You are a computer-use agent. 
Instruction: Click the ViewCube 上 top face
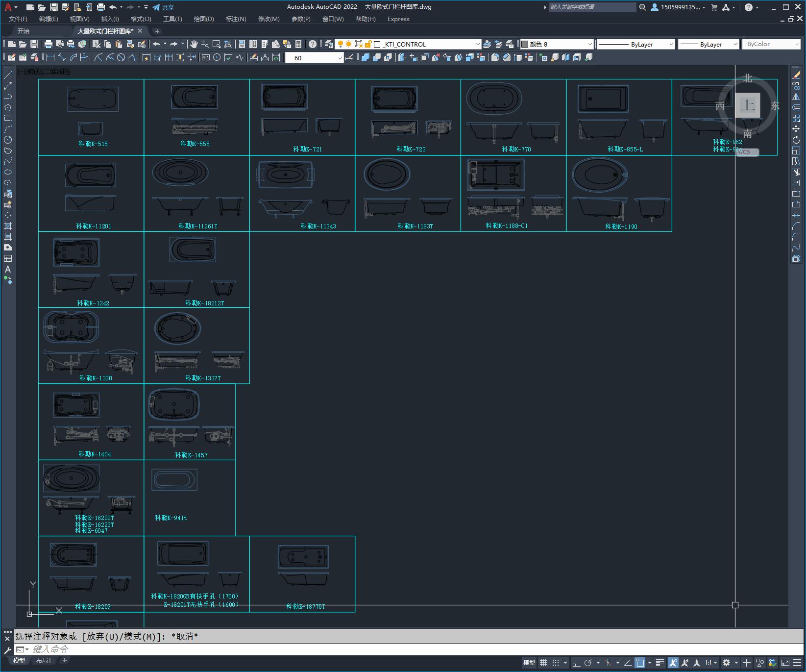747,105
